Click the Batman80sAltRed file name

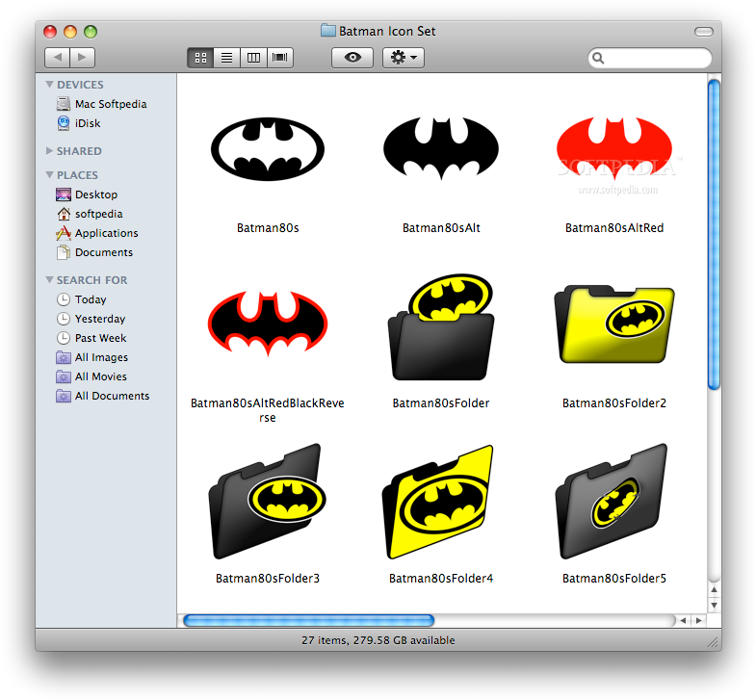tap(614, 228)
